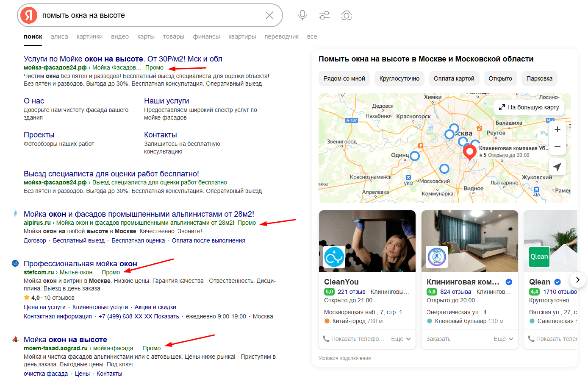Click «Показать телефо…» on CleanYou card
The height and width of the screenshot is (385, 588).
coord(354,339)
